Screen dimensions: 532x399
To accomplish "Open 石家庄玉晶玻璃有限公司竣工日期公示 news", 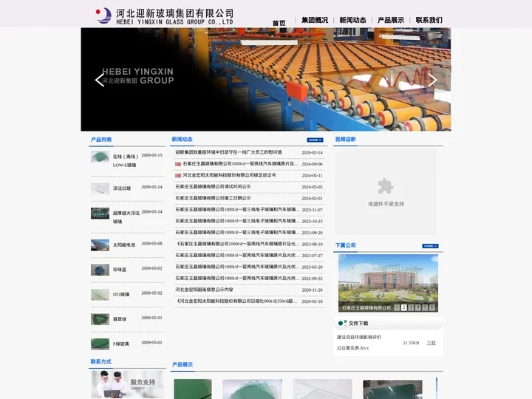I will pyautogui.click(x=213, y=198).
